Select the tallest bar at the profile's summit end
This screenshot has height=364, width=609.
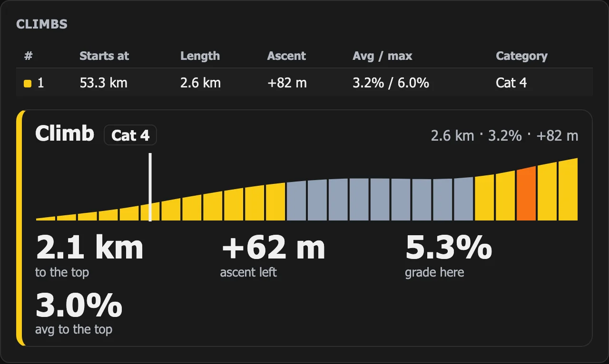point(568,189)
